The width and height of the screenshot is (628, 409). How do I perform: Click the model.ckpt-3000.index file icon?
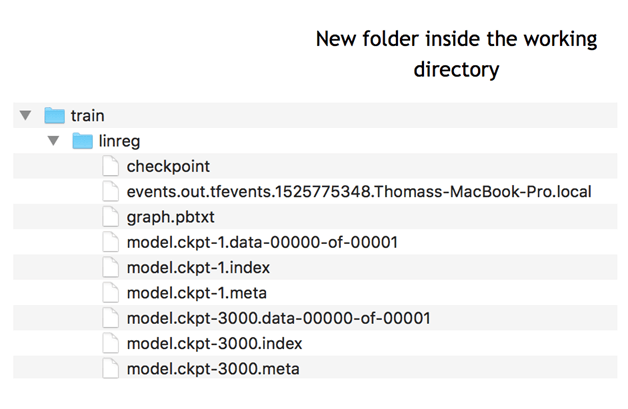pyautogui.click(x=112, y=344)
